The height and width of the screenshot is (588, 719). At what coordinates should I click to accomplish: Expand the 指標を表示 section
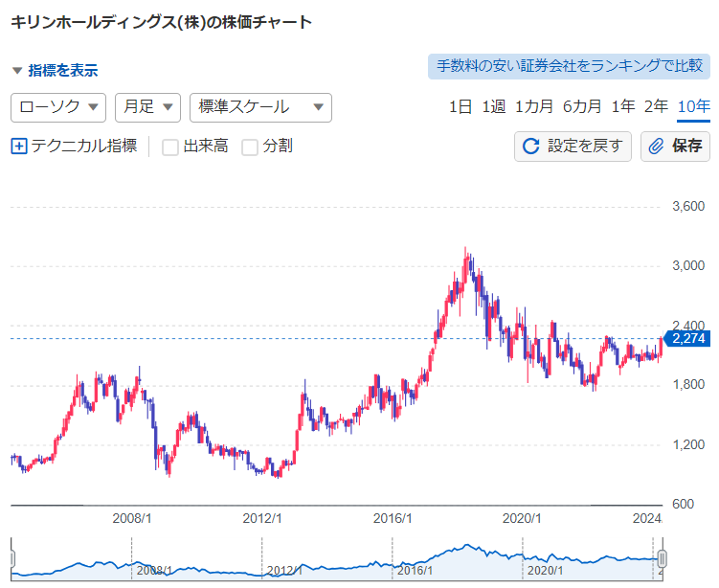coord(55,70)
